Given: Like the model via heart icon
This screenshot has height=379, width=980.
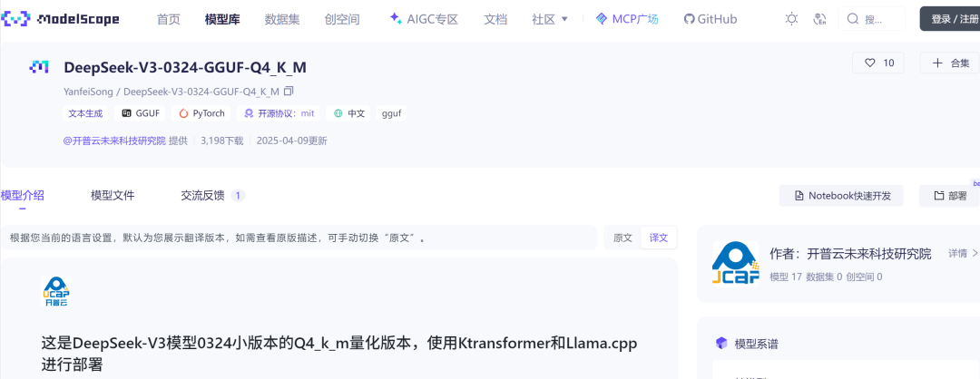Looking at the screenshot, I should (878, 63).
